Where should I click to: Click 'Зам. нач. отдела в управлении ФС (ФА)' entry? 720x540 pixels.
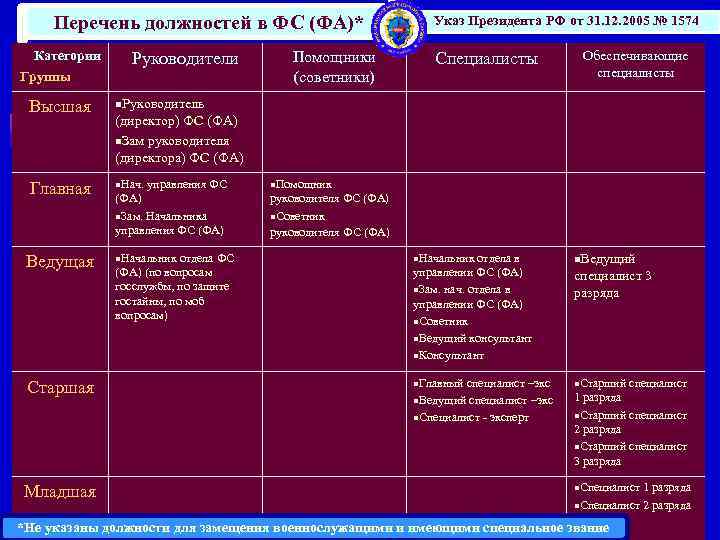467,297
